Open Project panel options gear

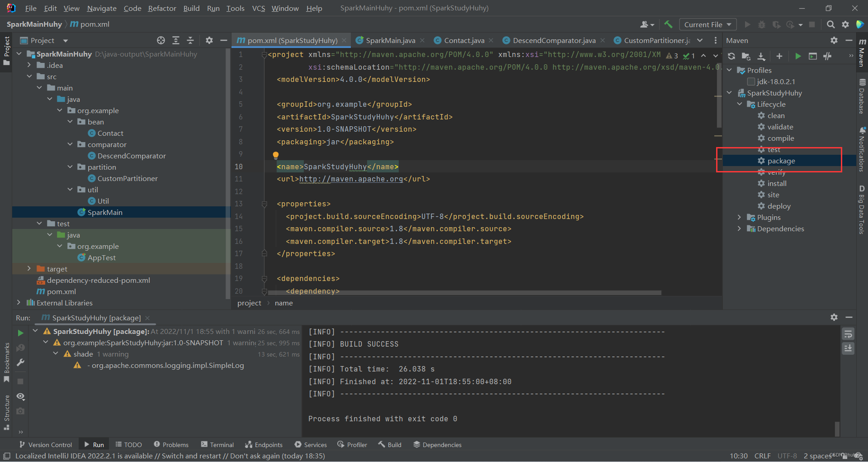pos(209,40)
